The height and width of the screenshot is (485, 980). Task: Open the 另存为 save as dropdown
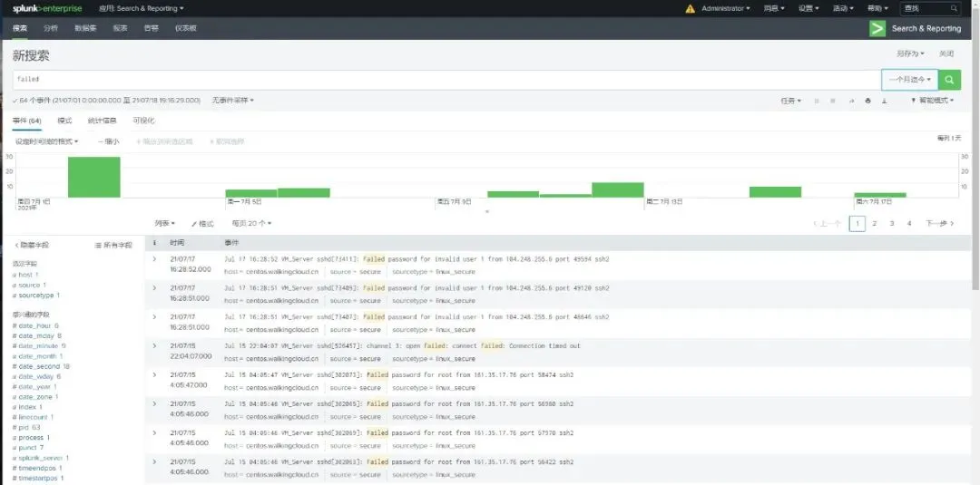[910, 53]
